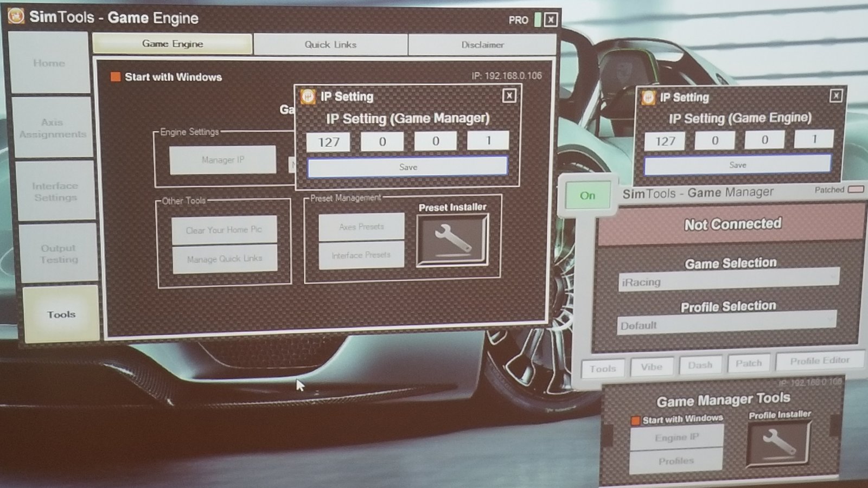
Task: Click the green PRO status indicator
Action: pyautogui.click(x=538, y=20)
